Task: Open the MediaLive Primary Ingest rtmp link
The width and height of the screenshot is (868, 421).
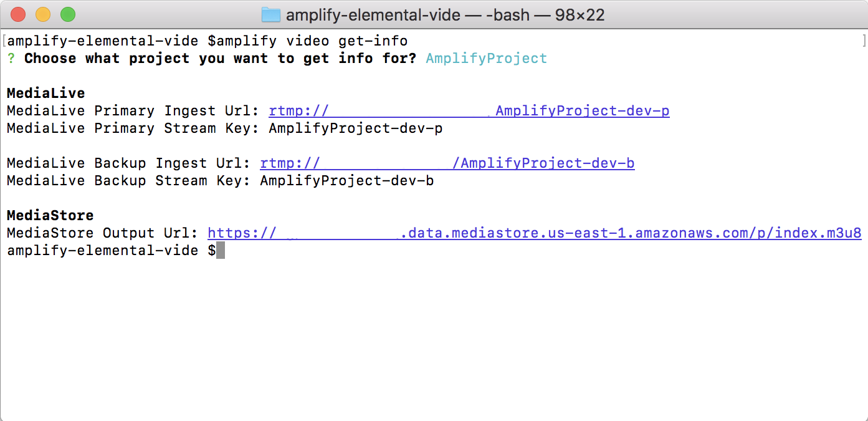Action: click(469, 111)
